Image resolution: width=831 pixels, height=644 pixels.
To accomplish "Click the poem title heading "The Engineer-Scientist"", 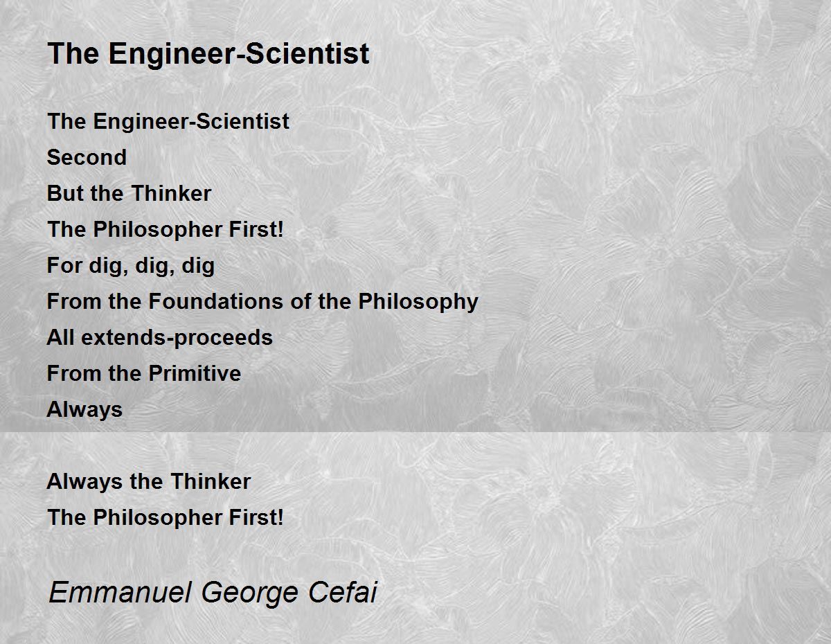I will click(208, 54).
